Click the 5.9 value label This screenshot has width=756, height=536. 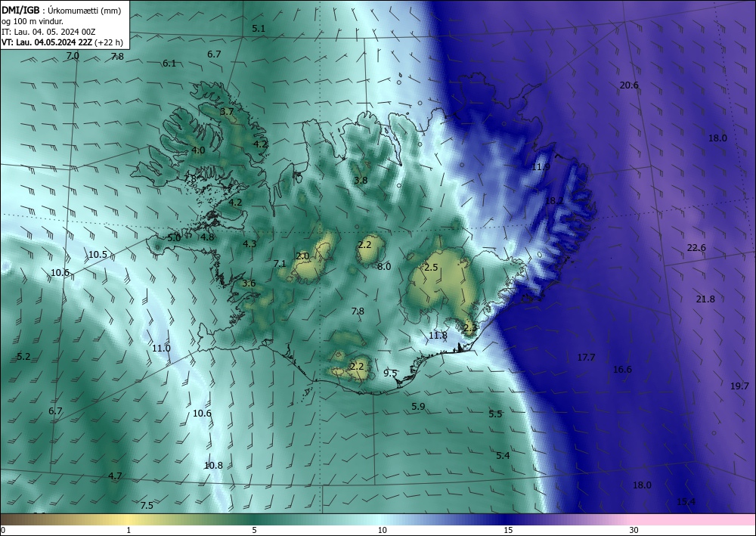418,406
